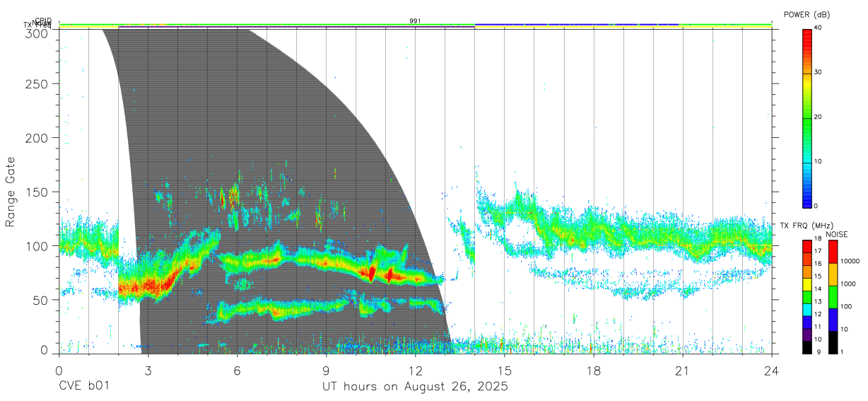Image resolution: width=868 pixels, height=401 pixels.
Task: Click the 30 label on POWER colorbar
Action: point(819,73)
